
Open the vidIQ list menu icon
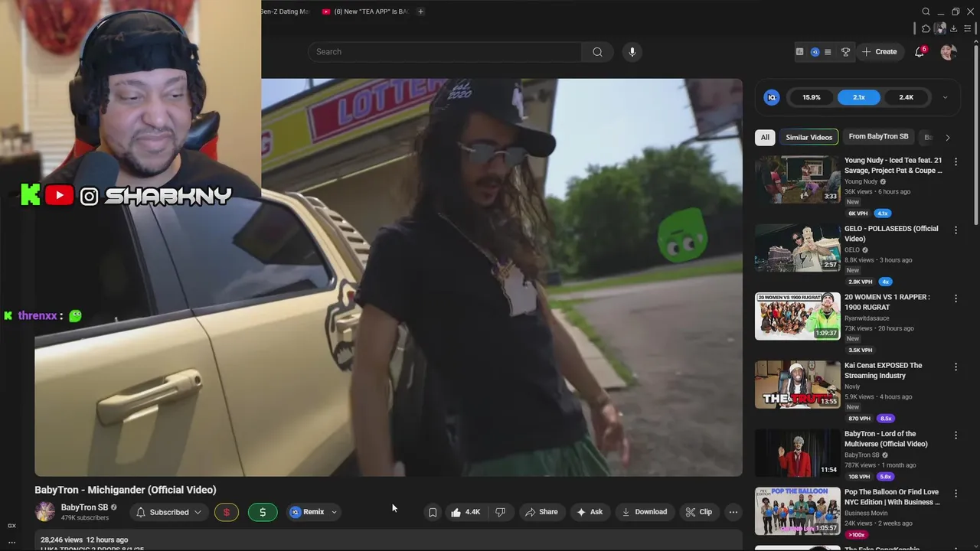point(828,52)
